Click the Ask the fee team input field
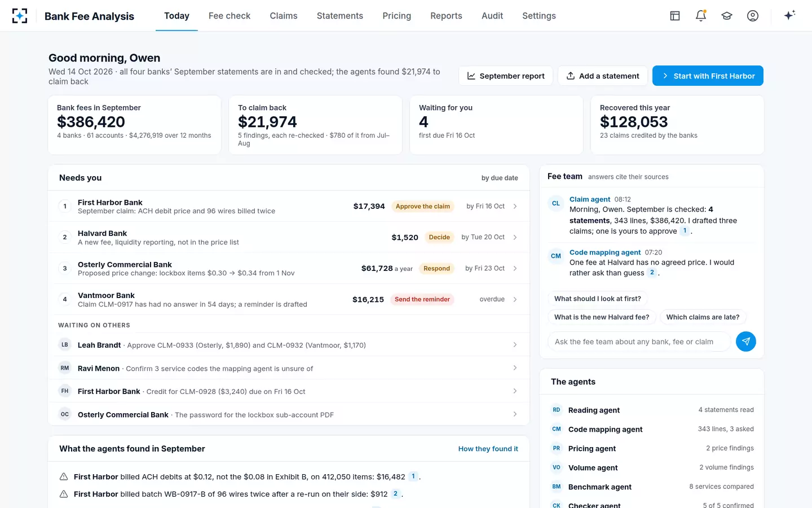This screenshot has height=508, width=812. (639, 341)
